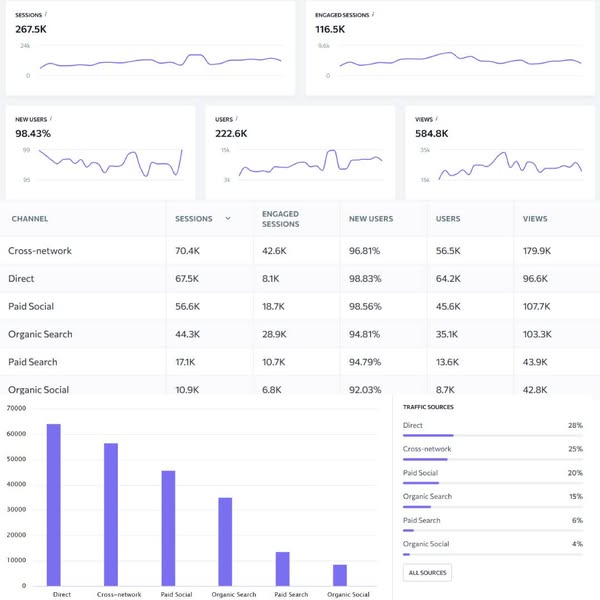The width and height of the screenshot is (600, 600).
Task: Click the New Users card line chart
Action: (x=111, y=164)
